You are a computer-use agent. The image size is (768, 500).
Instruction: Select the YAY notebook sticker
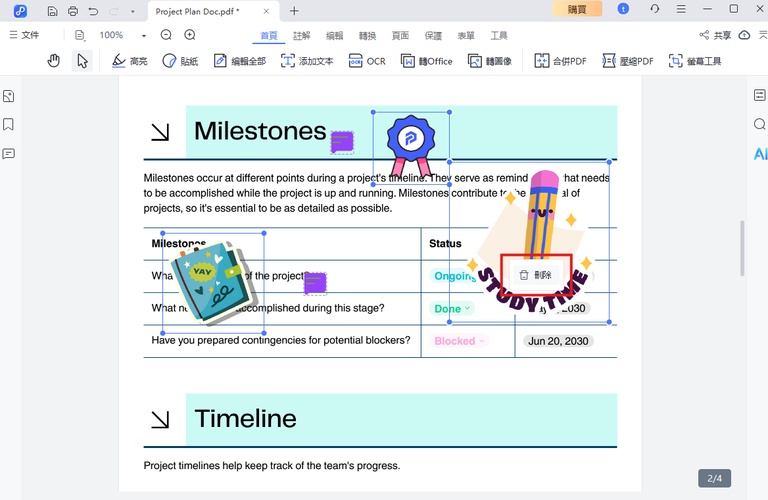pyautogui.click(x=212, y=282)
